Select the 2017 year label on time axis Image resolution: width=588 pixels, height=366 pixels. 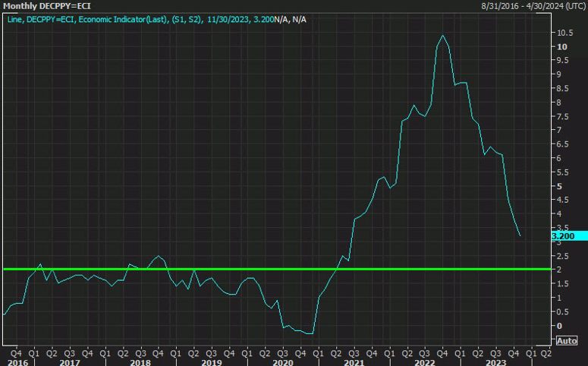click(x=70, y=362)
